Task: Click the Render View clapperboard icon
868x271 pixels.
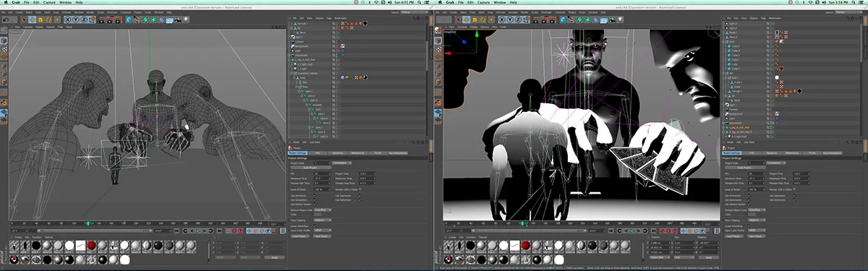Action: (102, 20)
